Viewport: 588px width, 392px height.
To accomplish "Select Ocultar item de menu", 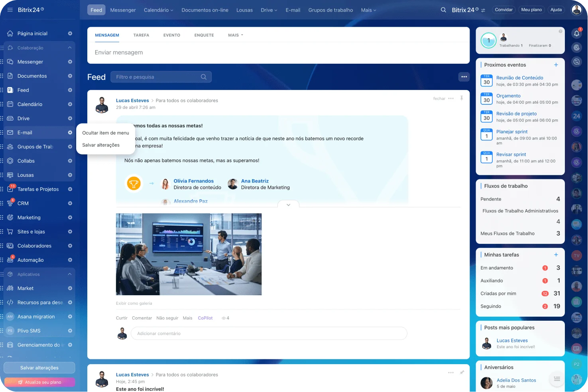I will (106, 133).
